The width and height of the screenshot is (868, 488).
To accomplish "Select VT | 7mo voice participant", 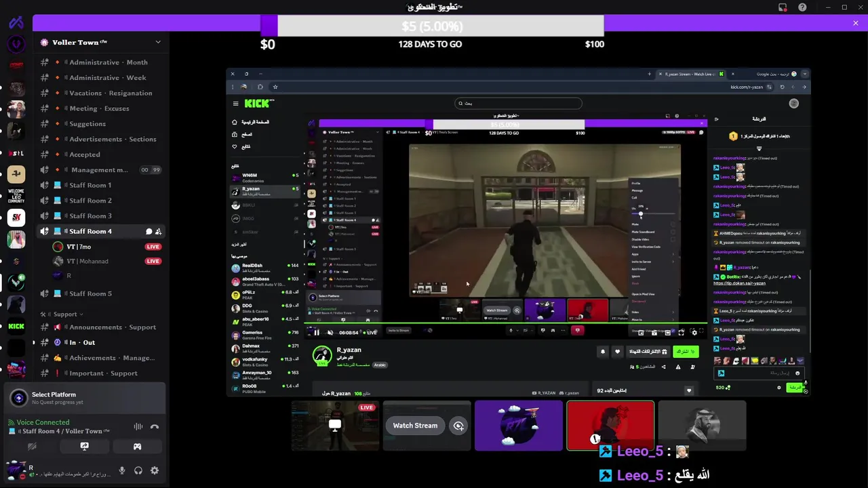I will point(107,247).
